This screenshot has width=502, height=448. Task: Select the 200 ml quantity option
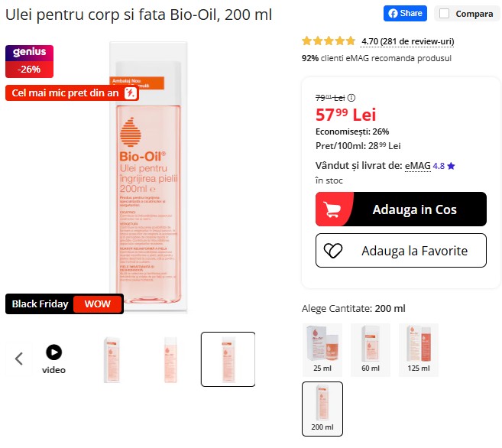322,408
